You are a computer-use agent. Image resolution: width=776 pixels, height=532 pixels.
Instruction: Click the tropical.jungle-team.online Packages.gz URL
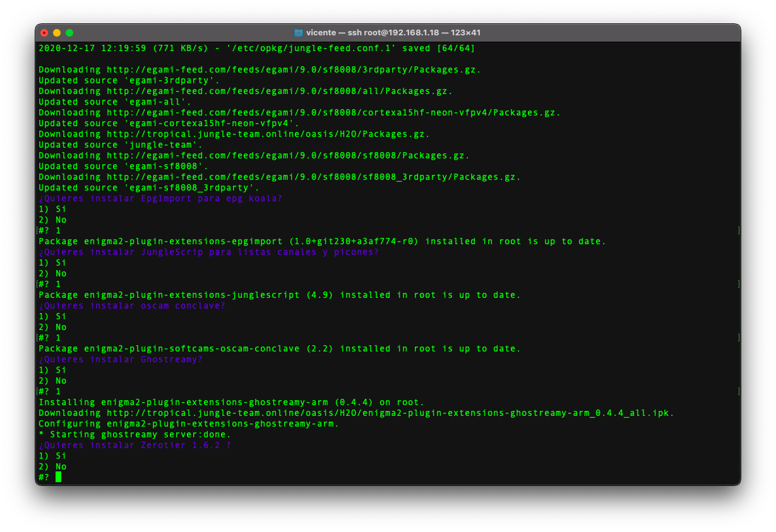(268, 134)
